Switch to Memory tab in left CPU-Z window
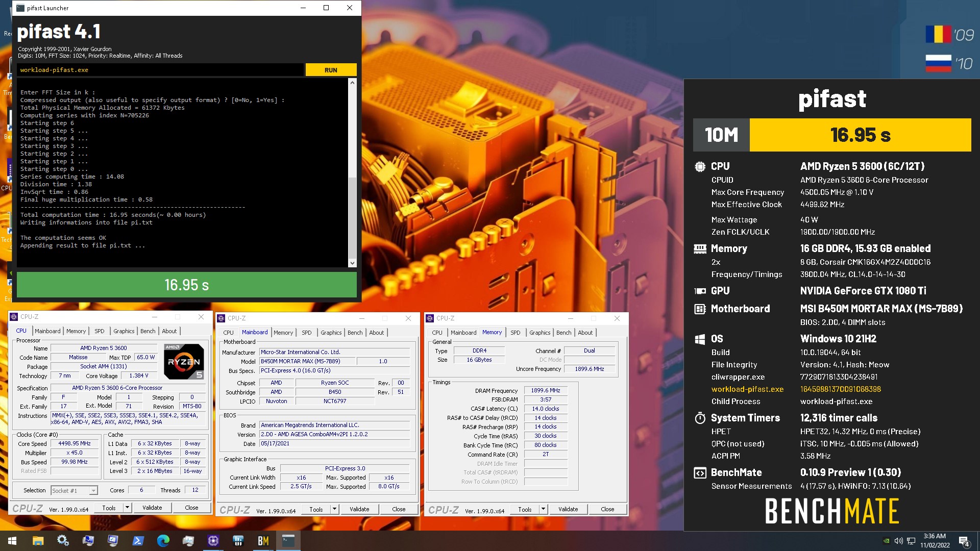This screenshot has width=980, height=551. 76,331
